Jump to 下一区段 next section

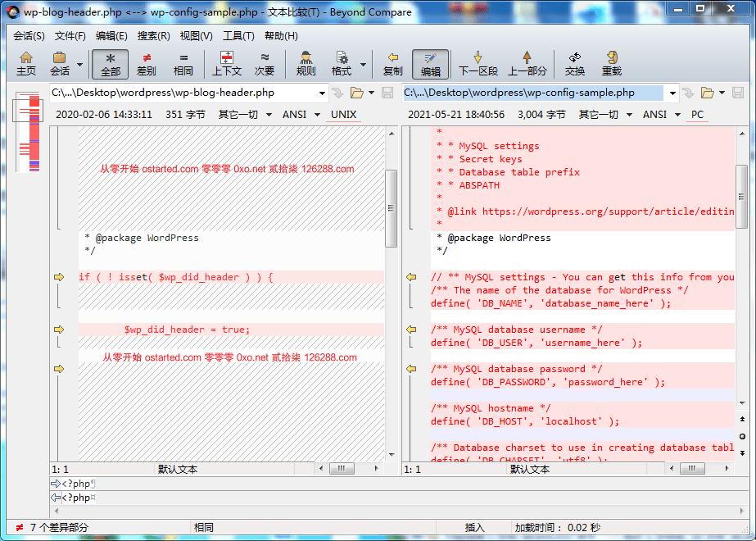point(478,64)
